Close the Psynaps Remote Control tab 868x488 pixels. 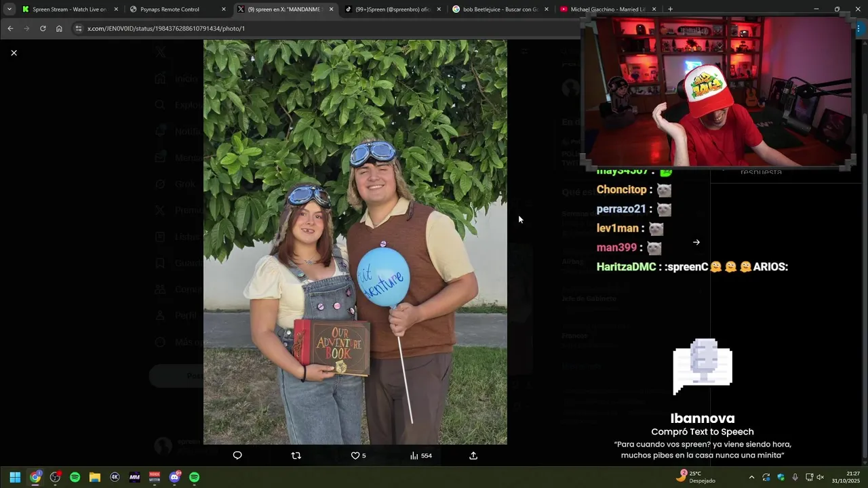224,9
